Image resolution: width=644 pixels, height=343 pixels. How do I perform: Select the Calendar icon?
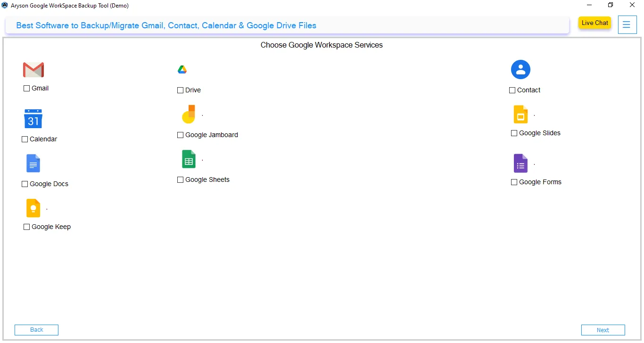point(33,118)
